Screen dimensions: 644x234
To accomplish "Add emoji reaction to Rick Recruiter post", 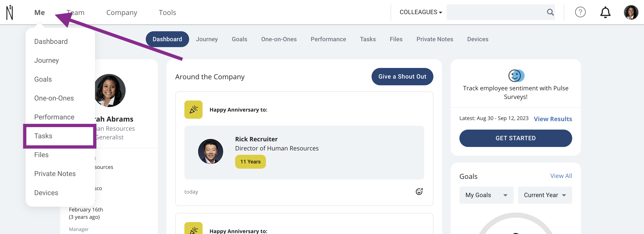I will (x=419, y=191).
